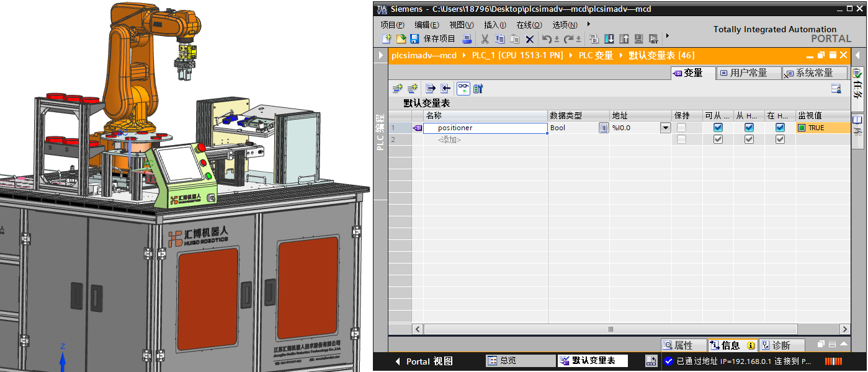Switch to Portal 视图
Image resolution: width=868 pixels, height=372 pixels.
[x=424, y=361]
